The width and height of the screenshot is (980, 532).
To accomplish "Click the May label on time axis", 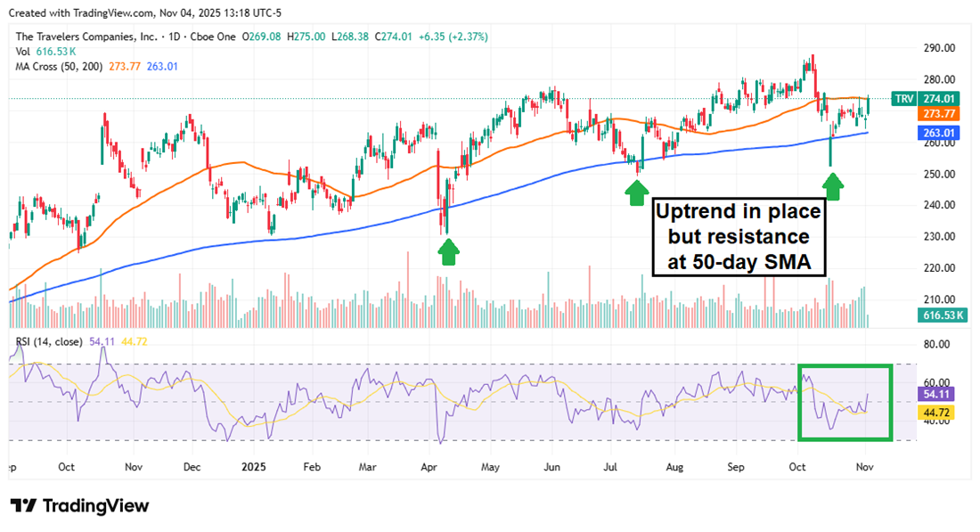I will point(491,467).
